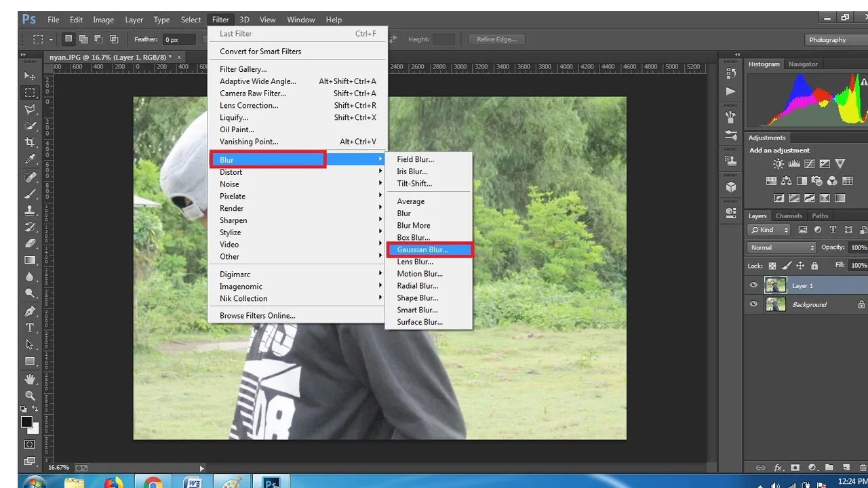
Task: Open the Normal blend mode dropdown
Action: coord(782,247)
